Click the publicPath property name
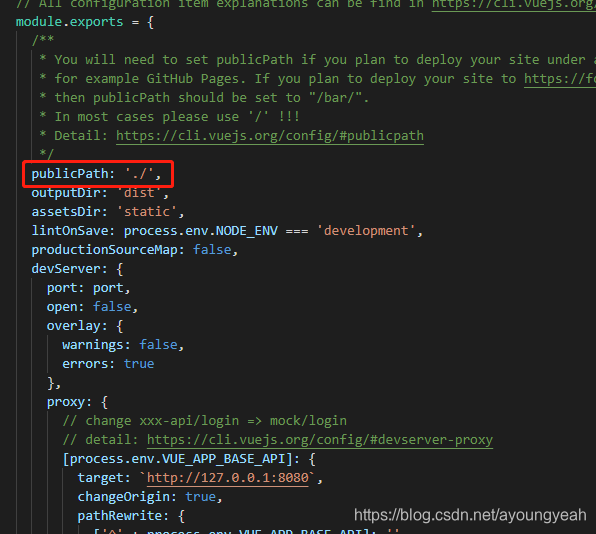The height and width of the screenshot is (534, 596). click(70, 174)
